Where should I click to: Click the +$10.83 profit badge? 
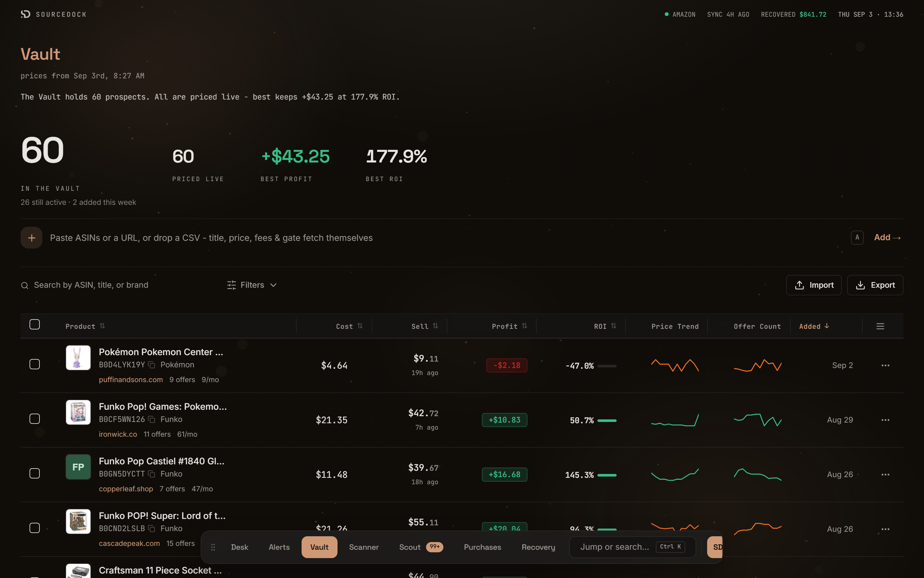pyautogui.click(x=504, y=420)
